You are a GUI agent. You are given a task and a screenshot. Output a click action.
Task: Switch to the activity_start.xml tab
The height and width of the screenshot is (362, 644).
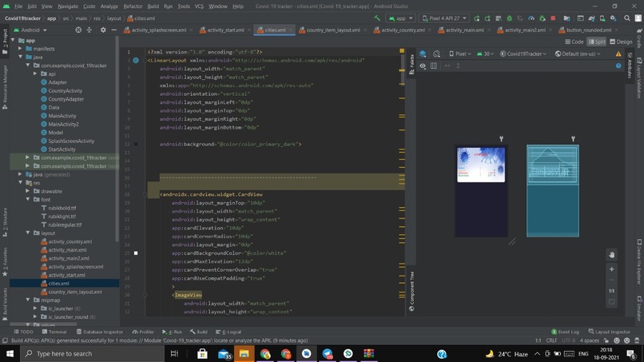click(x=225, y=30)
